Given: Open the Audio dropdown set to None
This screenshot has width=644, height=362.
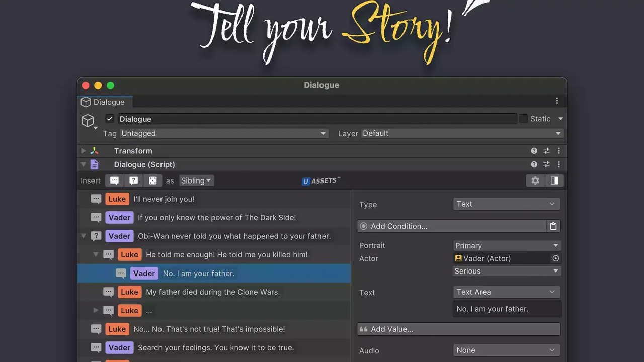Looking at the screenshot, I should point(507,350).
